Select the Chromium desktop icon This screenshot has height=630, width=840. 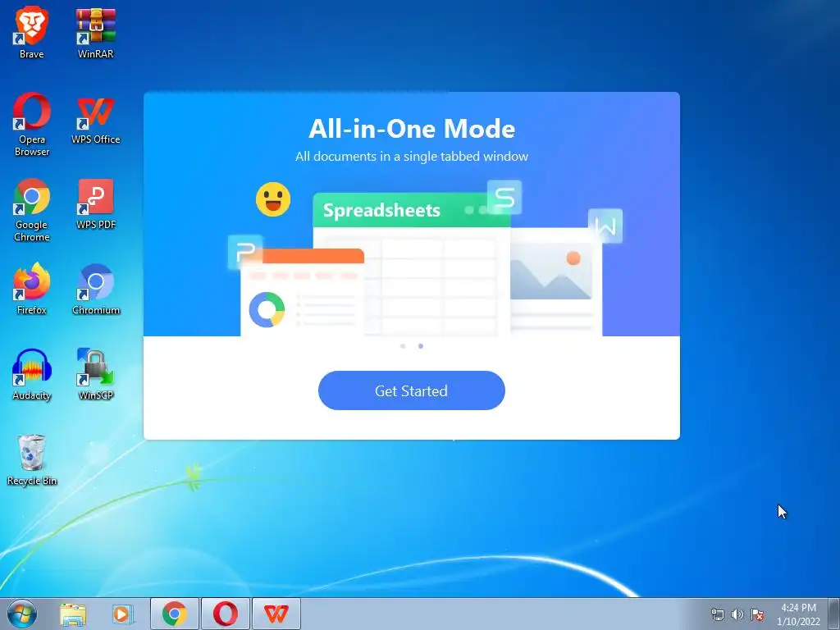[95, 290]
